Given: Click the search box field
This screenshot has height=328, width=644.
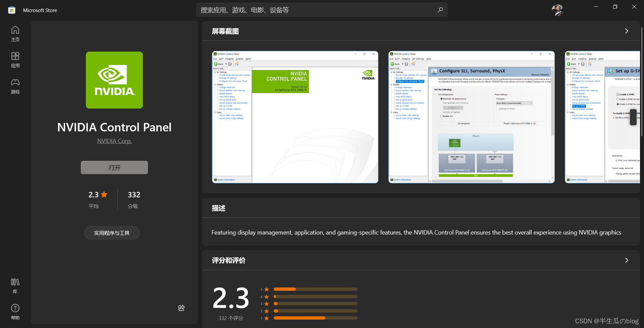Looking at the screenshot, I should pyautogui.click(x=322, y=10).
